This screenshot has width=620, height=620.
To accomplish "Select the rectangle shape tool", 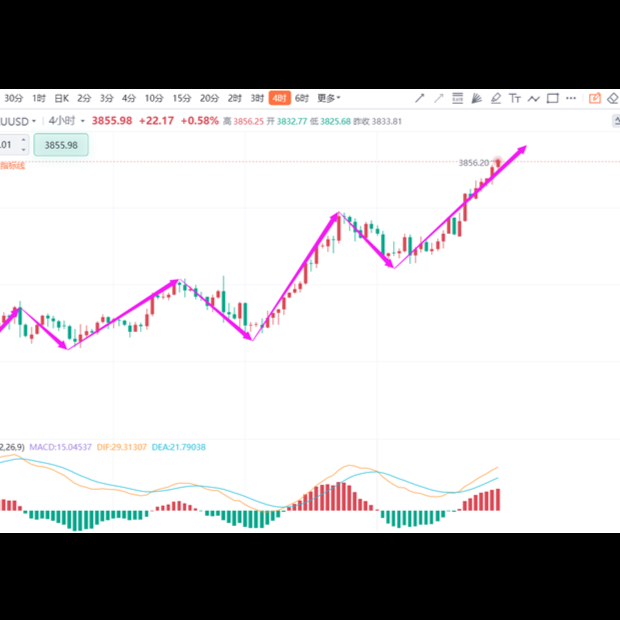I will pyautogui.click(x=552, y=98).
